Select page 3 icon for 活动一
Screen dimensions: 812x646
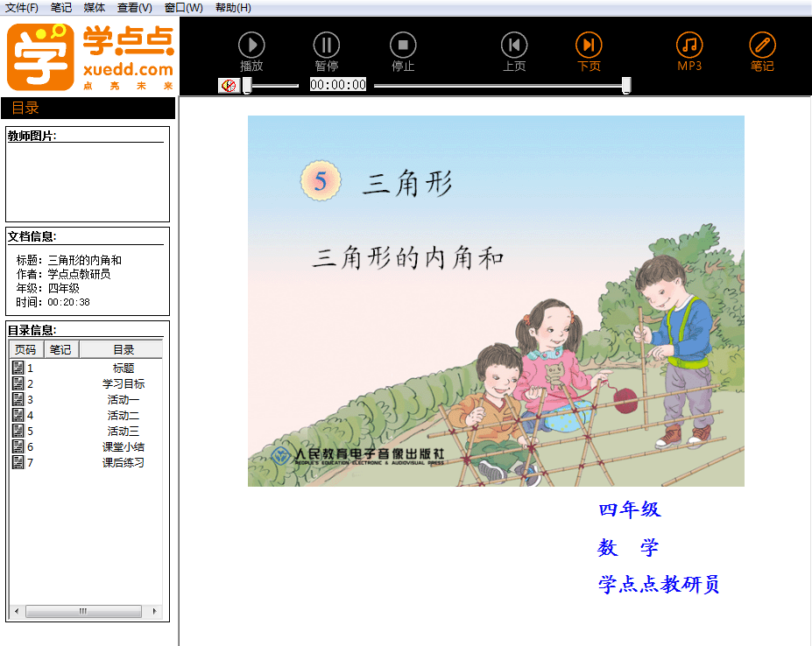click(18, 400)
